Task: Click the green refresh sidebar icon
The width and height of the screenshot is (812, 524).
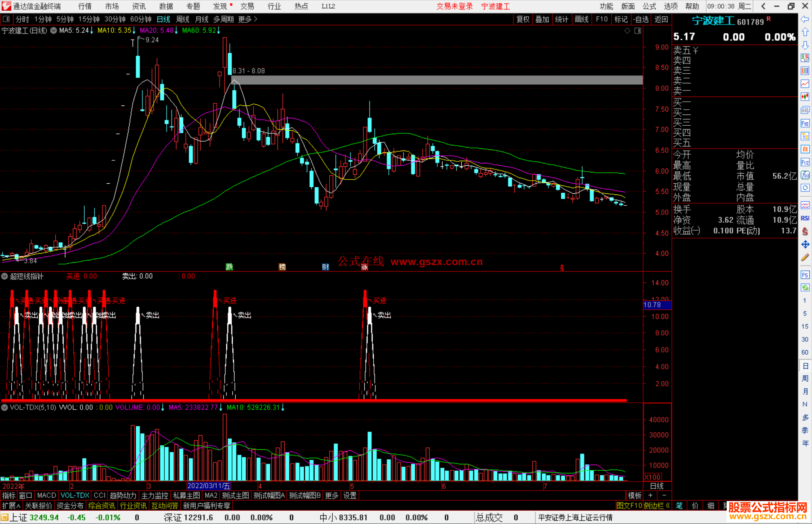Action: pos(805,288)
